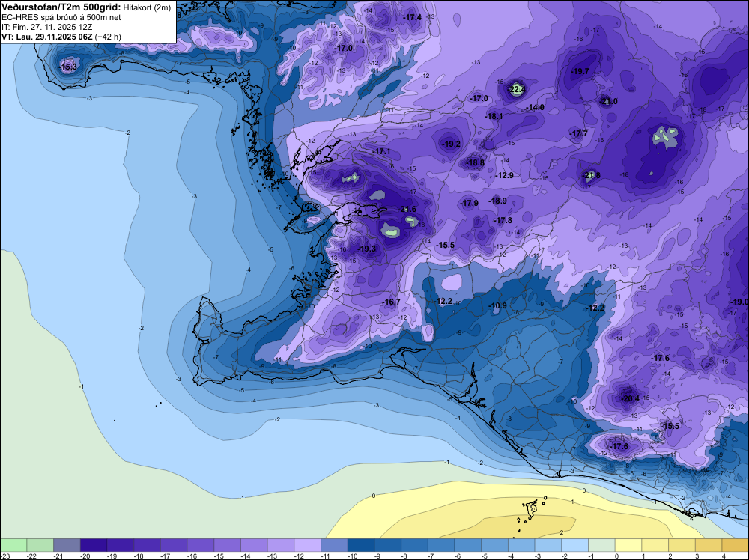
Task: Click the -18.1 temperature value label
Action: (x=494, y=117)
